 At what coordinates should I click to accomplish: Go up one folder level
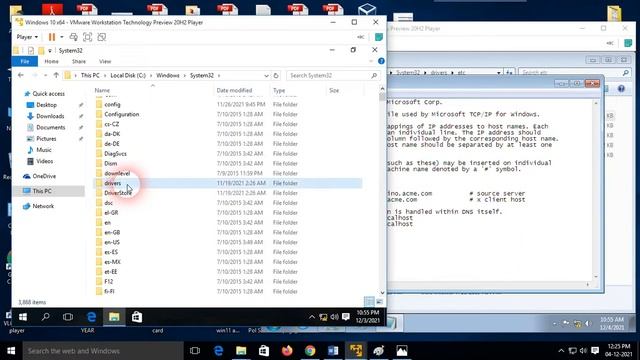pyautogui.click(x=56, y=76)
